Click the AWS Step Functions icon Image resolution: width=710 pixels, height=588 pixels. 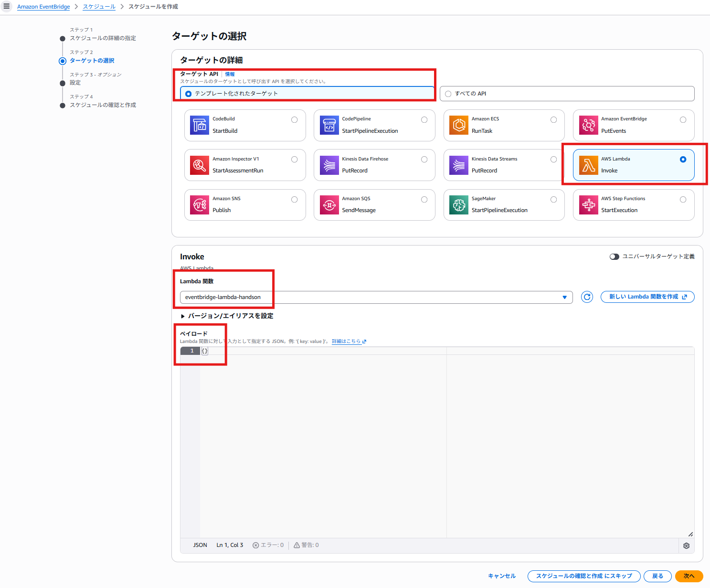point(588,205)
